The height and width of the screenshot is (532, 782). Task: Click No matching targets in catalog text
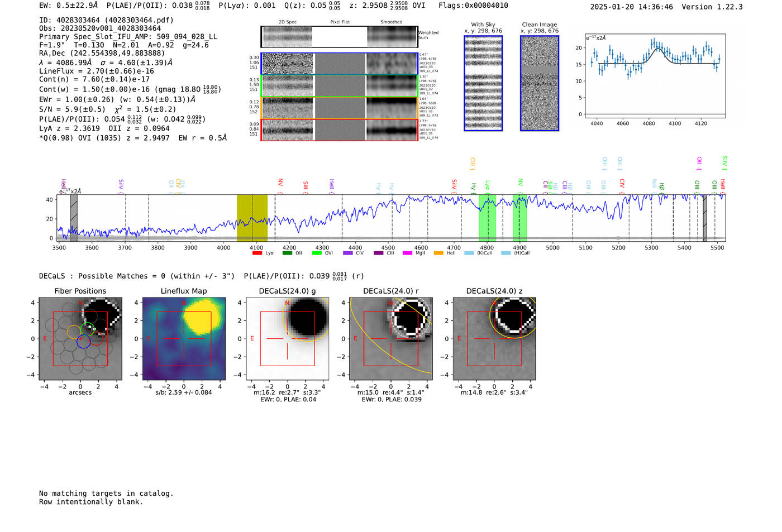pyautogui.click(x=106, y=493)
